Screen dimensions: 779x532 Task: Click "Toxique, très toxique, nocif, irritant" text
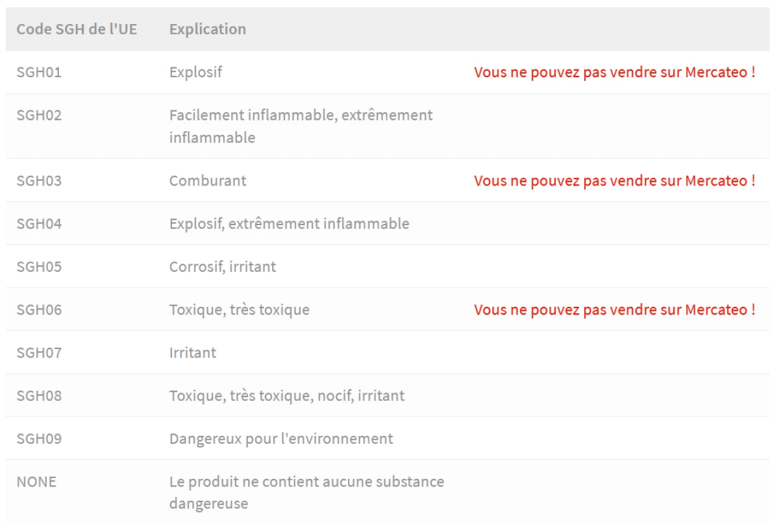click(286, 396)
